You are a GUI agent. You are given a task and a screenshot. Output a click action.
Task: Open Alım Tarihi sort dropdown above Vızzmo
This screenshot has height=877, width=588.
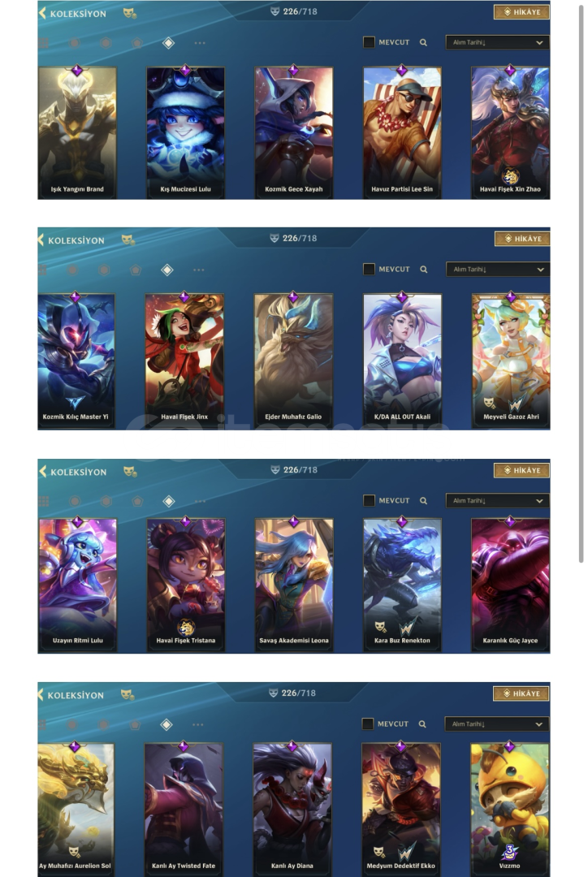click(x=496, y=724)
